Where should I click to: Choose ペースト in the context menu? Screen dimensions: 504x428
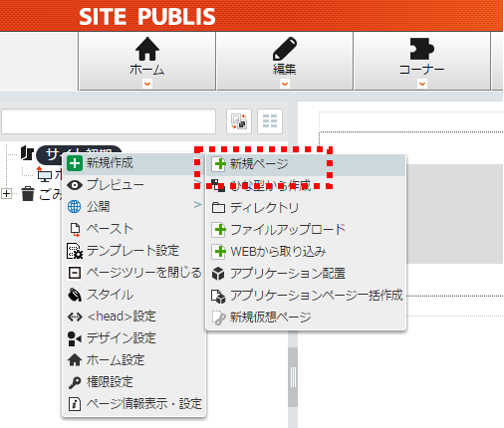coord(133,229)
